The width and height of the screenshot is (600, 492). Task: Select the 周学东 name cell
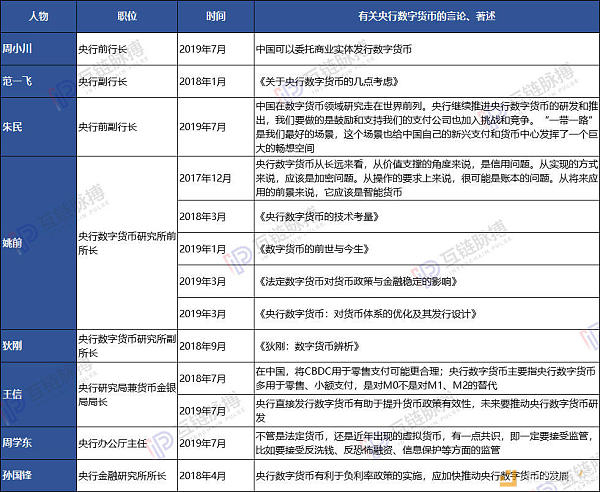pos(38,443)
